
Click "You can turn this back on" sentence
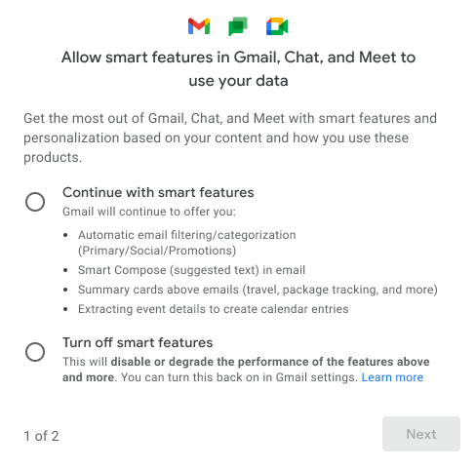tap(239, 377)
